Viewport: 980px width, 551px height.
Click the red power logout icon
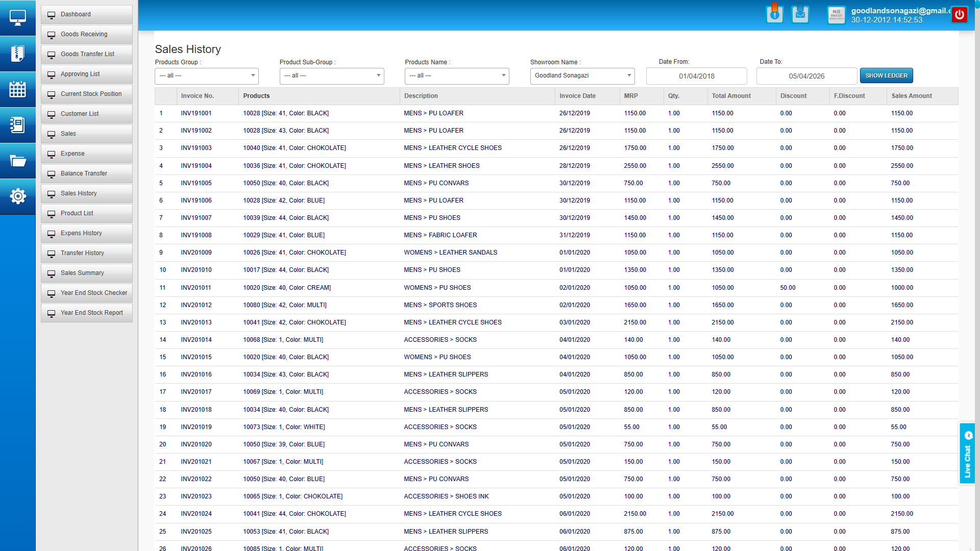coord(960,14)
